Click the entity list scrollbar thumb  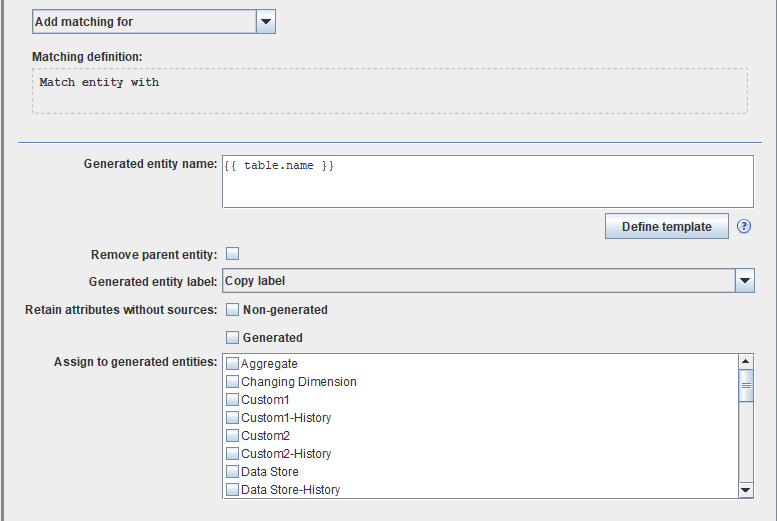[745, 385]
